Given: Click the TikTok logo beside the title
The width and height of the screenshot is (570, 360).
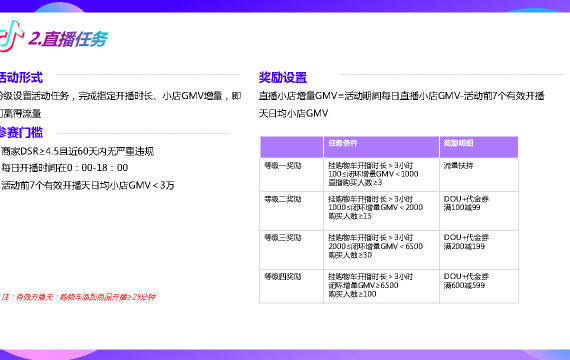Looking at the screenshot, I should pyautogui.click(x=11, y=36).
